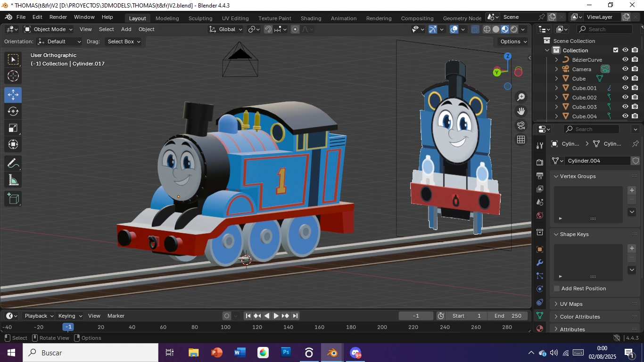Click the timeline frame -1 marker
The width and height of the screenshot is (644, 362).
point(68,327)
